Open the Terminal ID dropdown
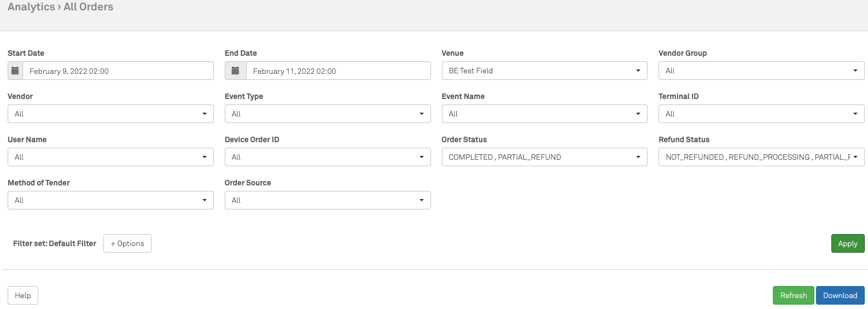The width and height of the screenshot is (868, 309). [761, 114]
